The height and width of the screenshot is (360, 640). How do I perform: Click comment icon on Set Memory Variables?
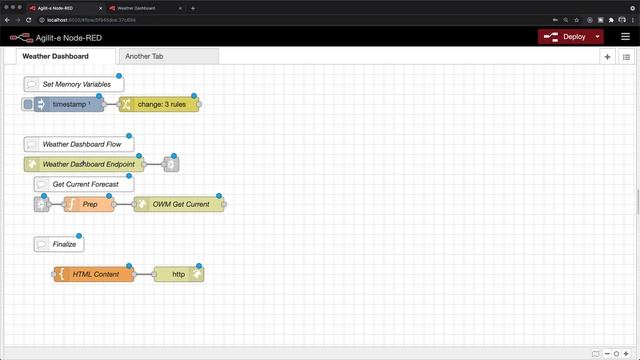click(31, 84)
